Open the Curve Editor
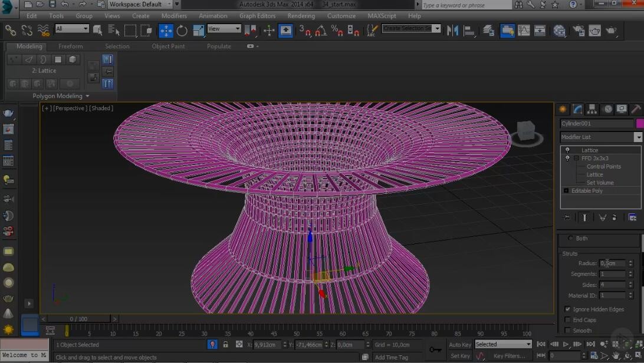Screen dimensions: 644x363 [524, 31]
